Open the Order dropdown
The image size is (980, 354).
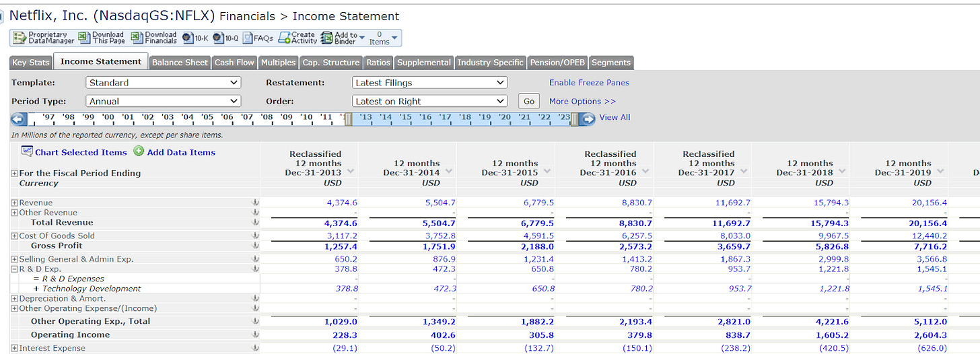click(429, 101)
